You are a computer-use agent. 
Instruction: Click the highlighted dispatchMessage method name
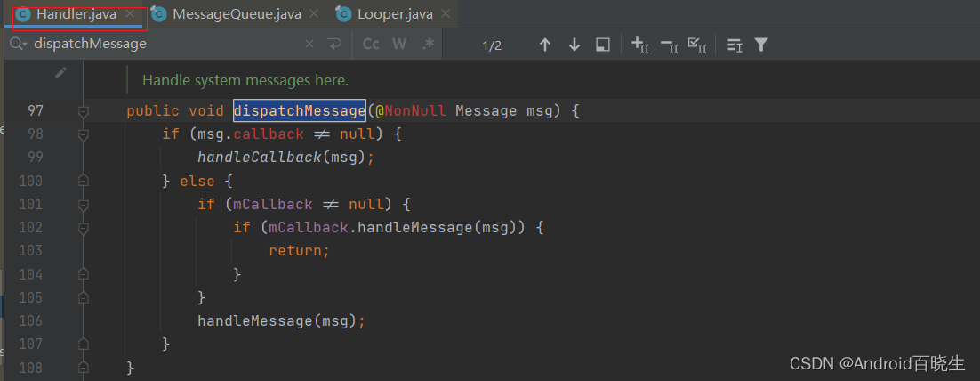[300, 111]
